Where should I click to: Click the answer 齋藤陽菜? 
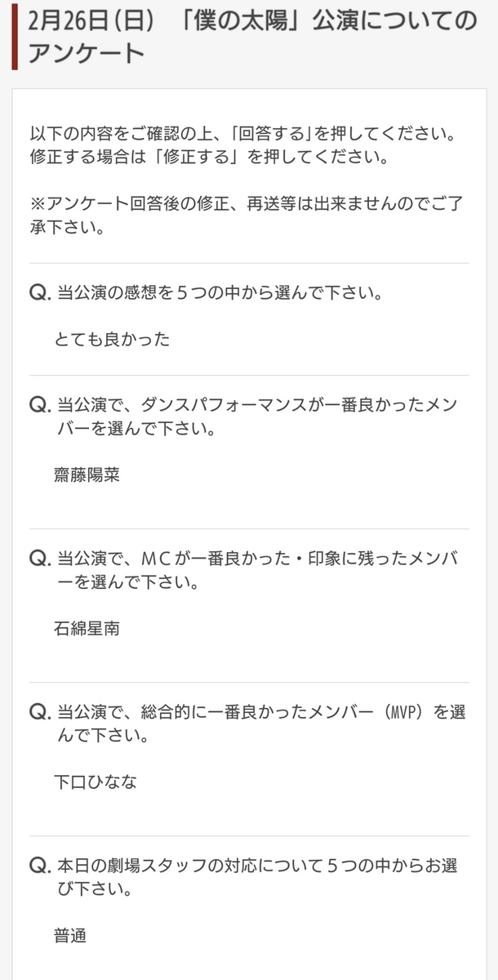(x=87, y=474)
